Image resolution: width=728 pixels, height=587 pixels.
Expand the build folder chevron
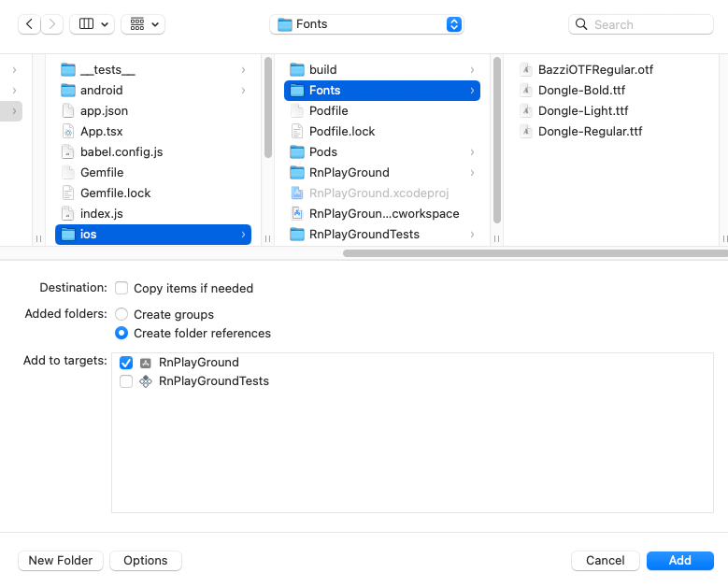(x=472, y=70)
